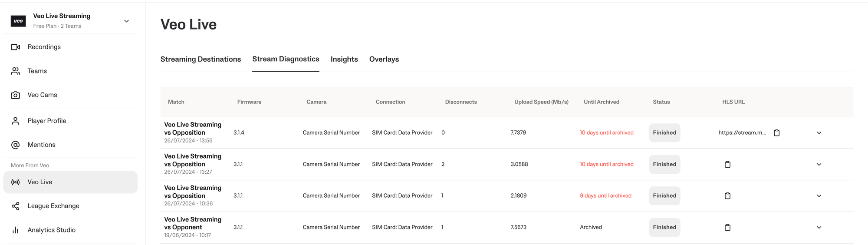Click Finished status of the Opponent match
The height and width of the screenshot is (245, 868).
point(664,227)
